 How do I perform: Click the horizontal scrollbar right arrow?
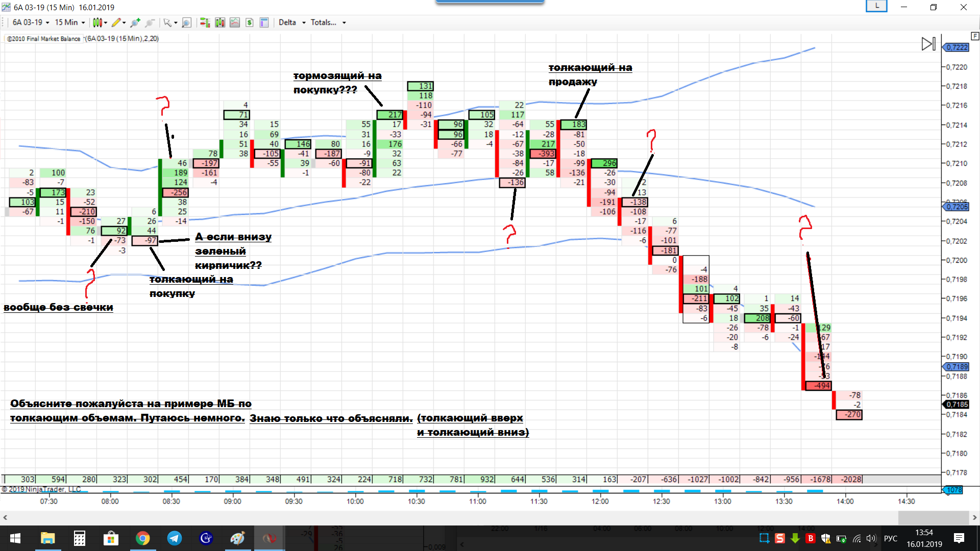coord(974,517)
